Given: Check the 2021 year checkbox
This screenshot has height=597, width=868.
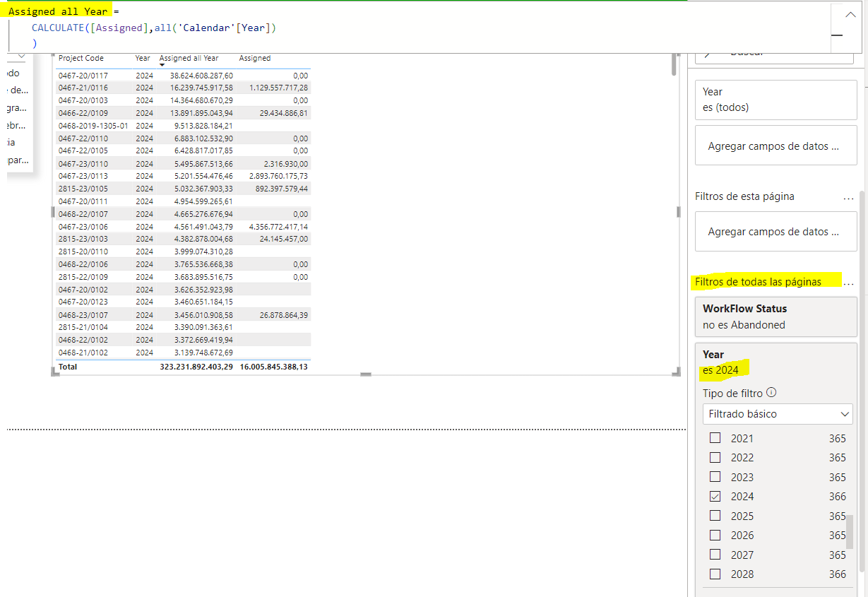Looking at the screenshot, I should [715, 438].
